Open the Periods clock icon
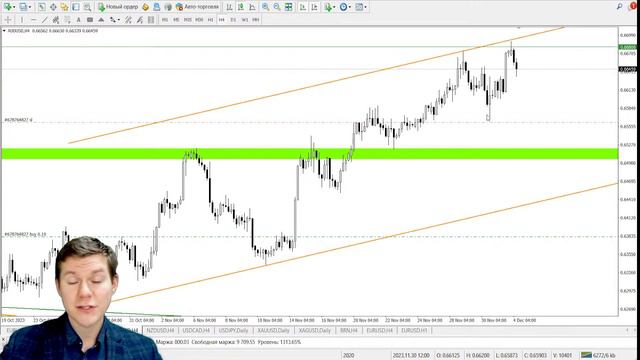 click(343, 7)
